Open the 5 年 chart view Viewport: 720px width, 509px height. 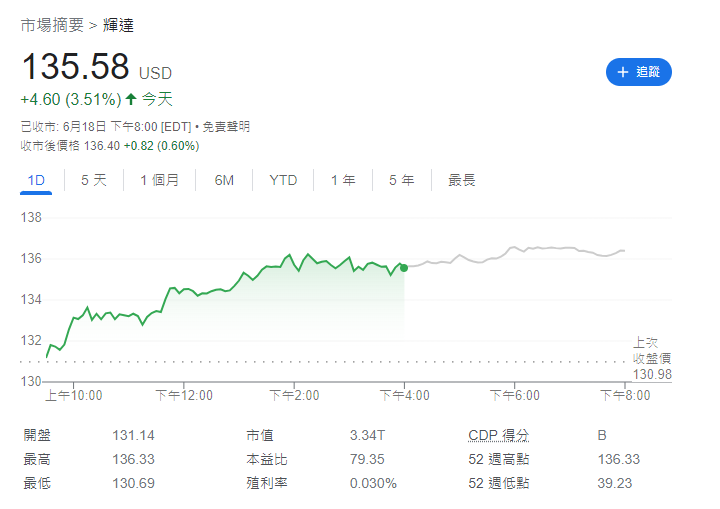pyautogui.click(x=401, y=180)
